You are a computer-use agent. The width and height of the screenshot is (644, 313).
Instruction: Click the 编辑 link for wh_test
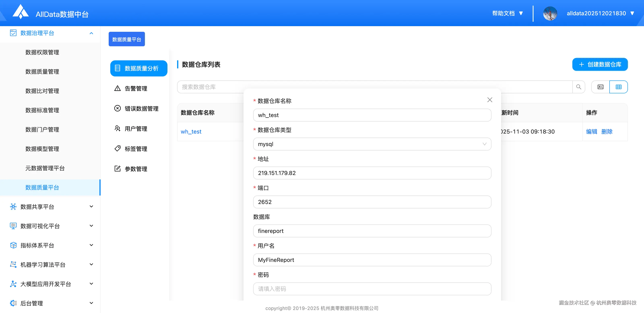pyautogui.click(x=591, y=132)
